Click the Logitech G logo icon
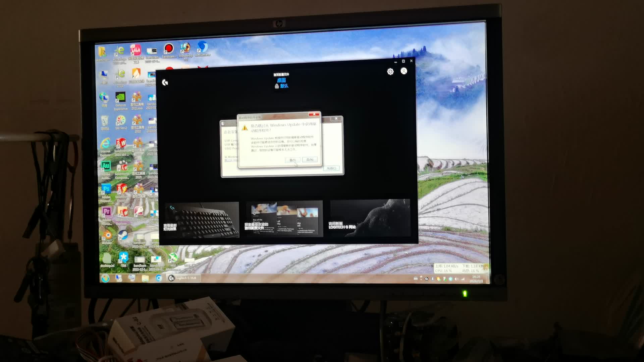The width and height of the screenshot is (644, 362). click(x=165, y=82)
